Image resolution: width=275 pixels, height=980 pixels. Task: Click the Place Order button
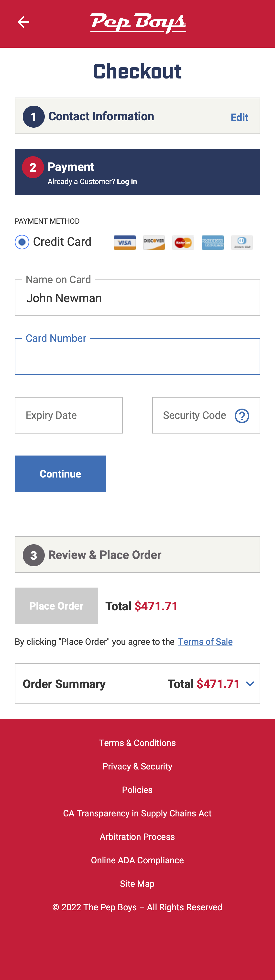pos(56,606)
